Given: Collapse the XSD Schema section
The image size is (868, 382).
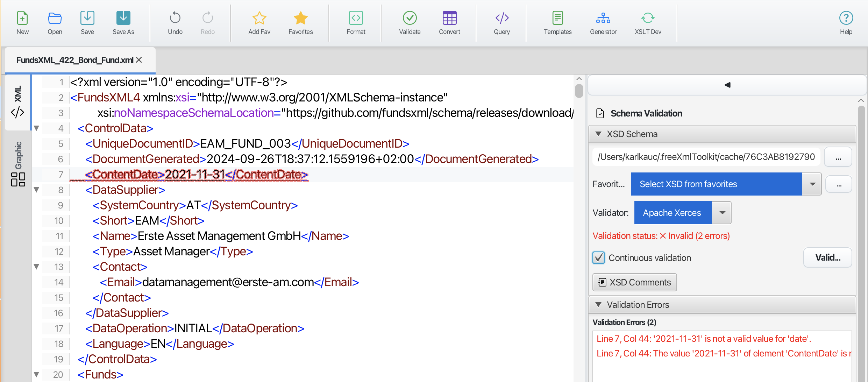Looking at the screenshot, I should coord(598,134).
